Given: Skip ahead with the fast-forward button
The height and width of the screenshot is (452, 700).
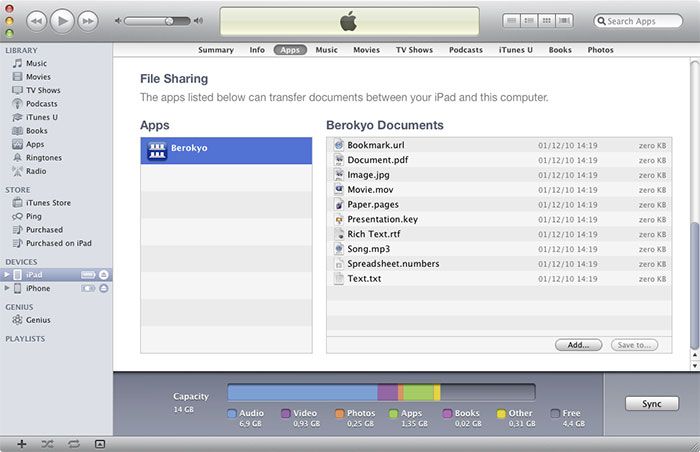Looking at the screenshot, I should point(88,21).
